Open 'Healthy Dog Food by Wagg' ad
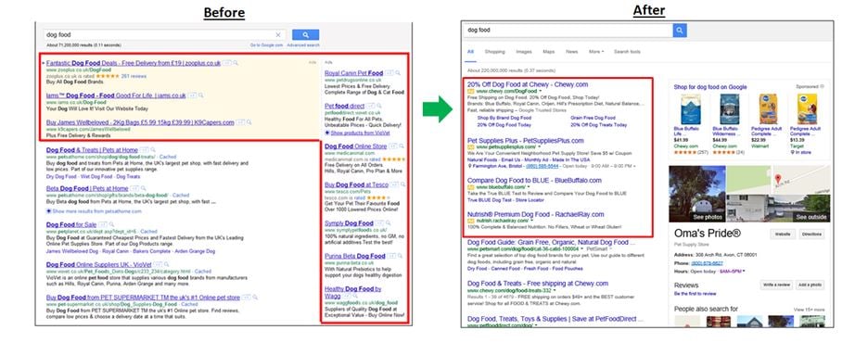The width and height of the screenshot is (868, 355). pyautogui.click(x=353, y=293)
